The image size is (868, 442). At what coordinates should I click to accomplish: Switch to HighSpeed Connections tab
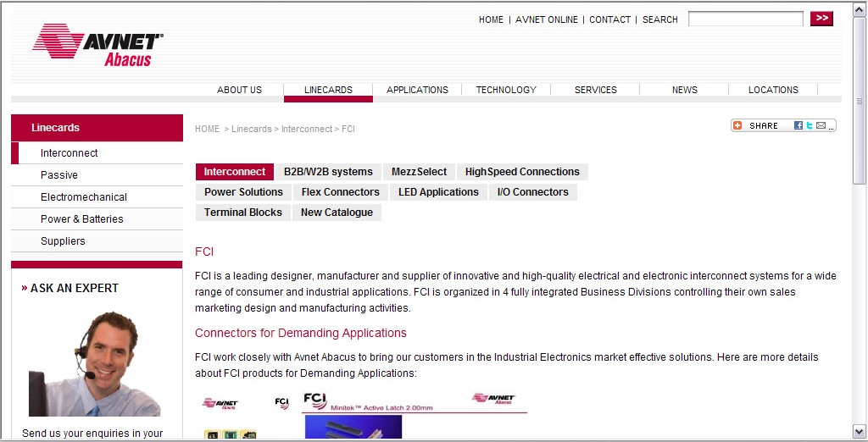point(522,172)
